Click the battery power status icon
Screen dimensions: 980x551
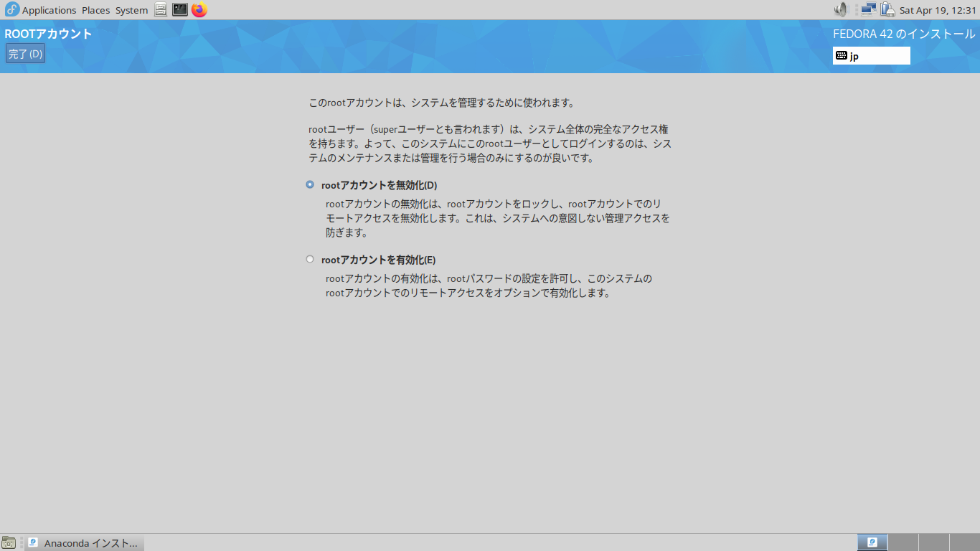click(887, 9)
